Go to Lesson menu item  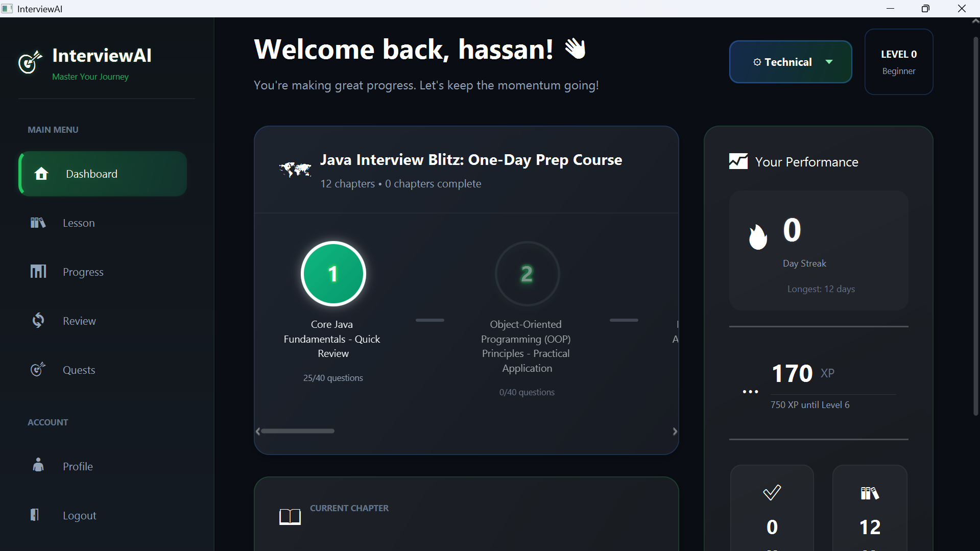pyautogui.click(x=103, y=223)
